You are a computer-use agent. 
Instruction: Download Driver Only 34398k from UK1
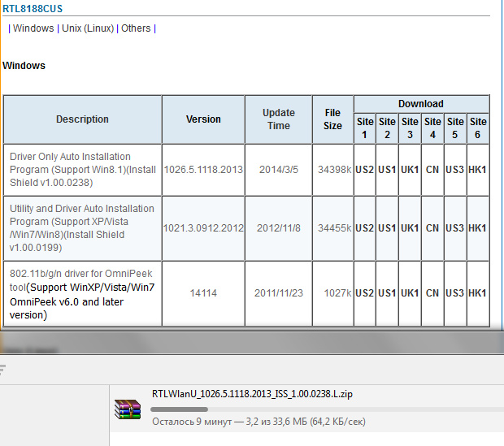[x=410, y=169]
